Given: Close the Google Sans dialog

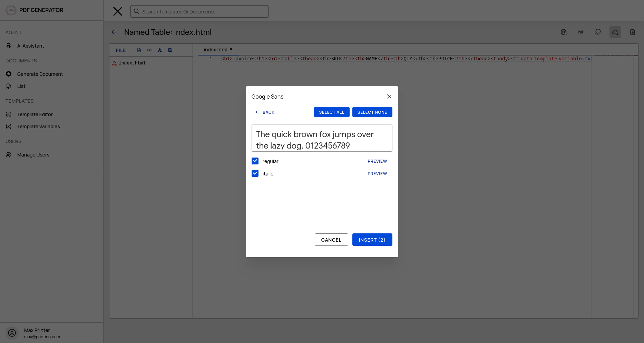Looking at the screenshot, I should 389,97.
